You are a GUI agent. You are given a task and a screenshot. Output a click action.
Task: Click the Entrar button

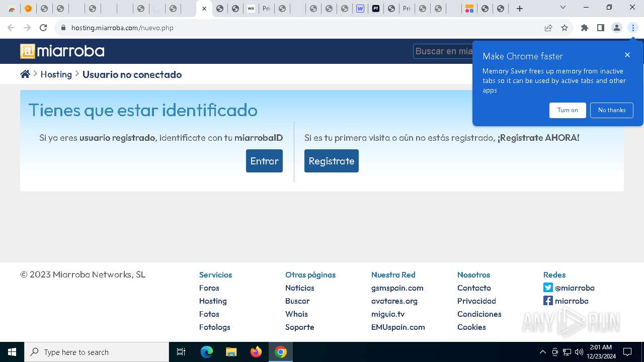[x=264, y=161]
